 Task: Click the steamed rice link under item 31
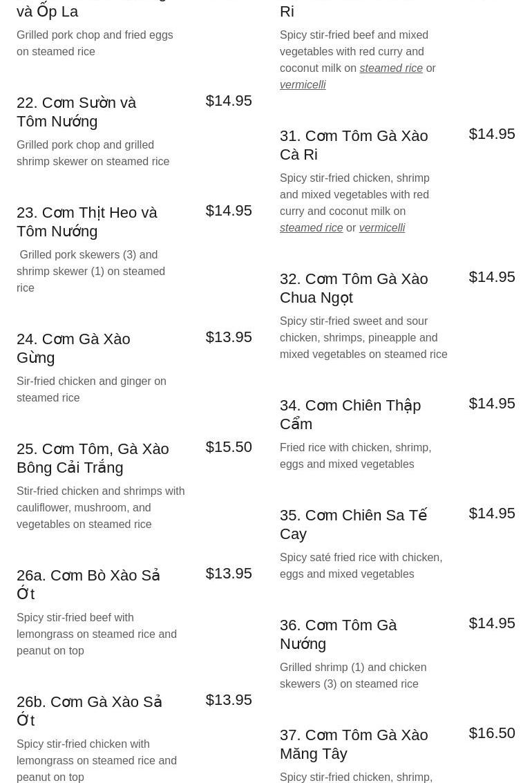(311, 227)
